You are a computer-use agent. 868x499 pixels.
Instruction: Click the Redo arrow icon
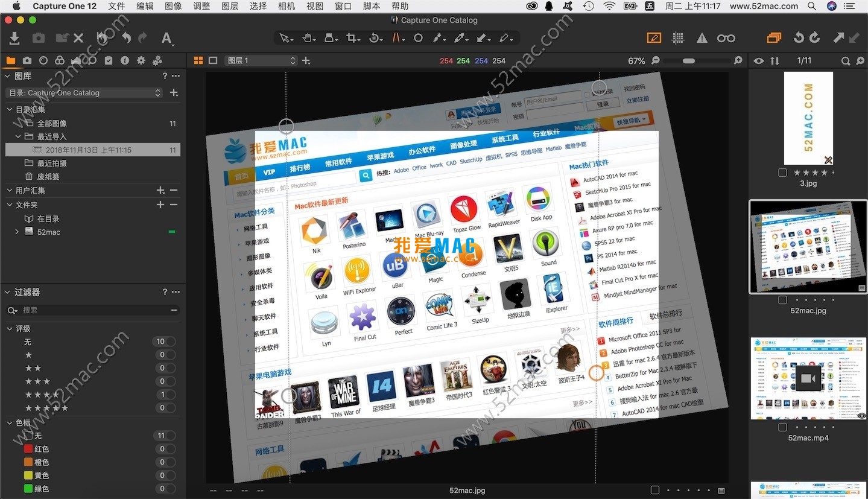142,38
